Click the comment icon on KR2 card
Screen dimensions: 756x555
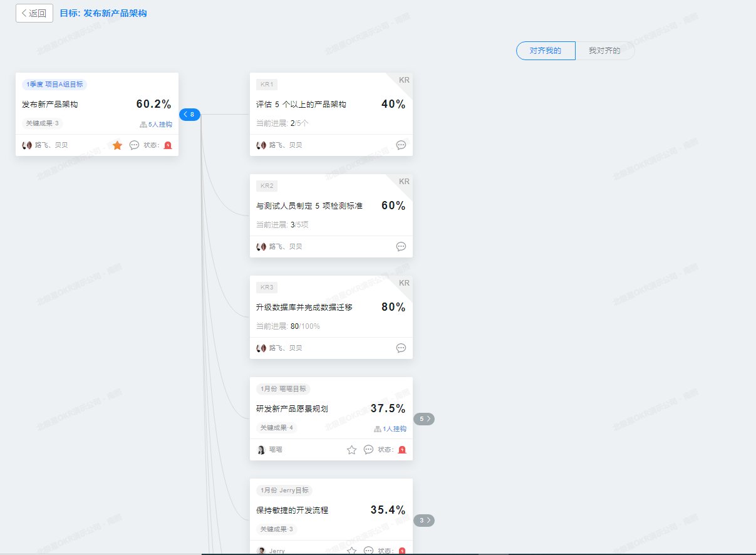(401, 246)
